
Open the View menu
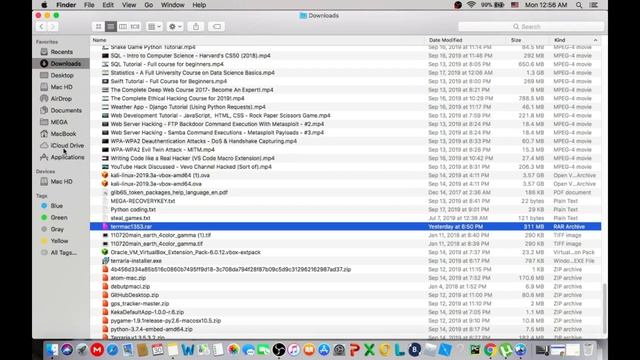click(x=129, y=5)
